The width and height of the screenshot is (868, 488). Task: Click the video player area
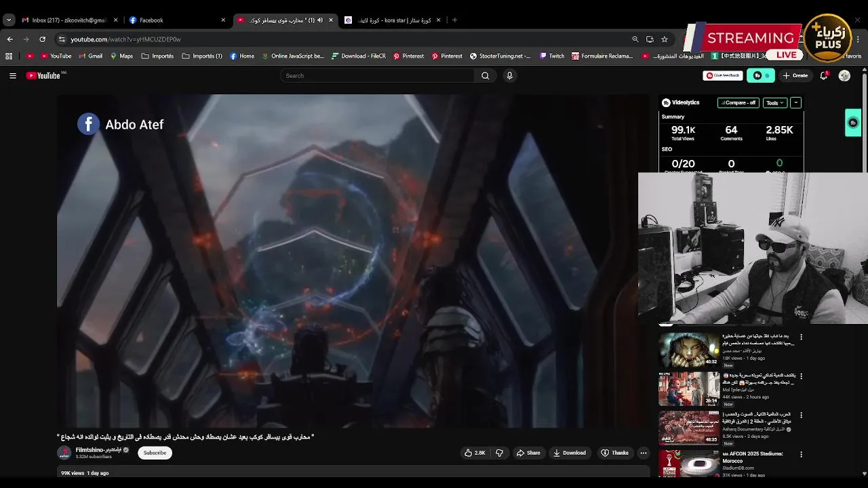(x=353, y=261)
